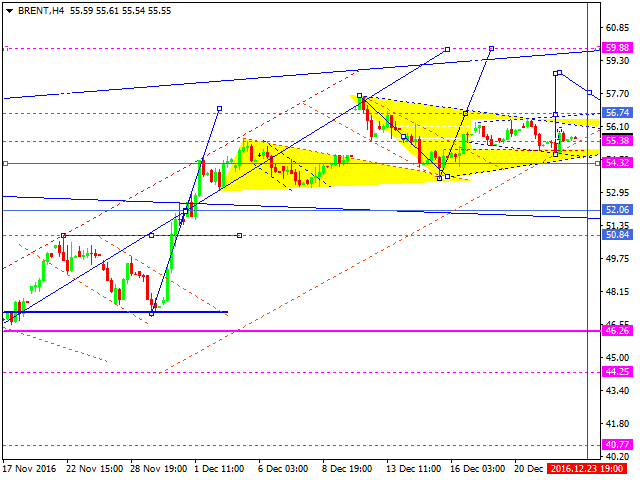This screenshot has height=480, width=640.
Task: Click the red 2016.12.23 19:00 date label
Action: point(586,469)
